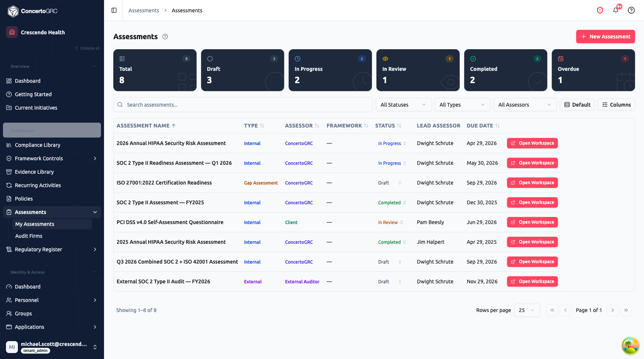644x359 pixels.
Task: Collapse the Assessments sidebar section
Action: 95,212
